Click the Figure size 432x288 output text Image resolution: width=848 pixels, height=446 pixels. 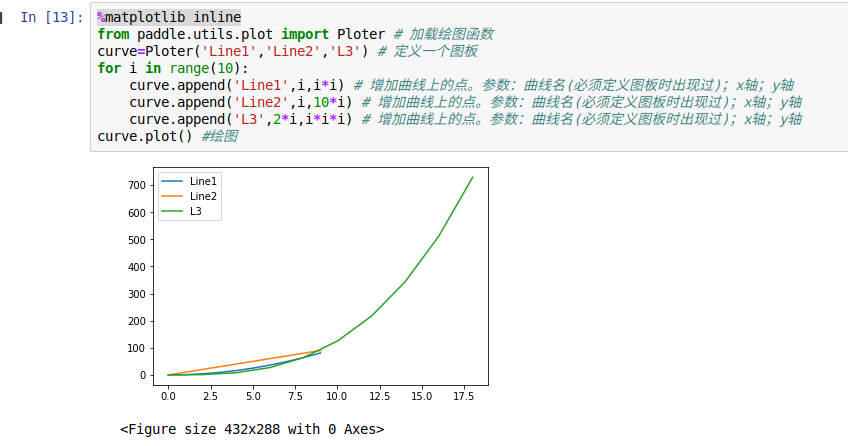(252, 429)
